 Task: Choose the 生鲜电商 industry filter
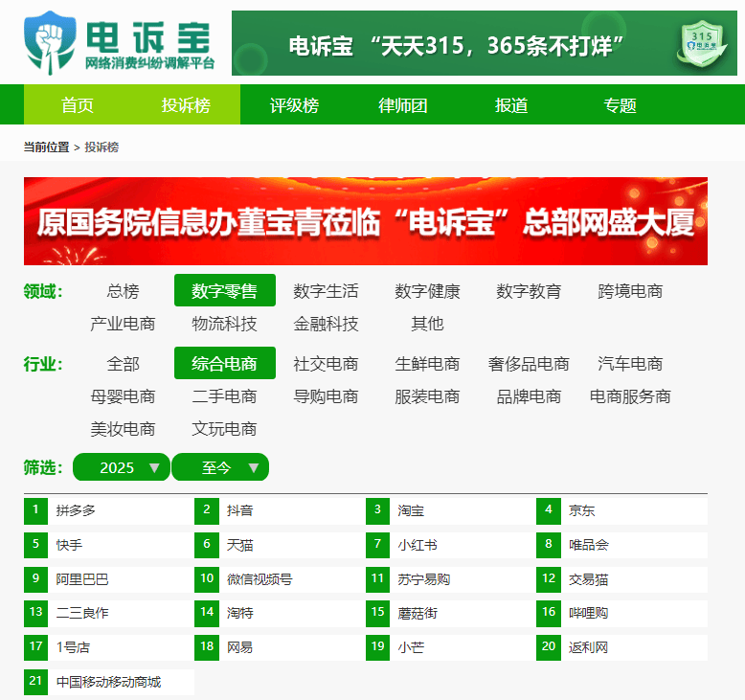point(428,363)
